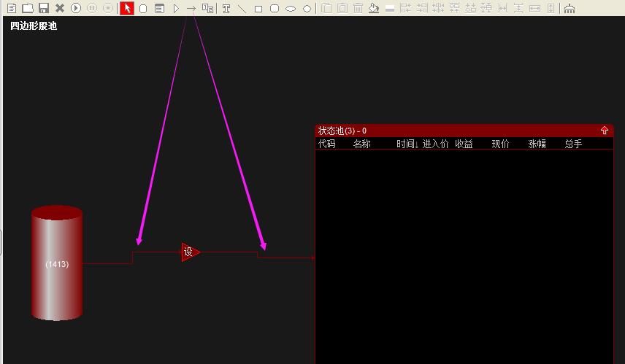Choose the stock pool cylinder tool
This screenshot has height=364, width=625.
(x=143, y=8)
